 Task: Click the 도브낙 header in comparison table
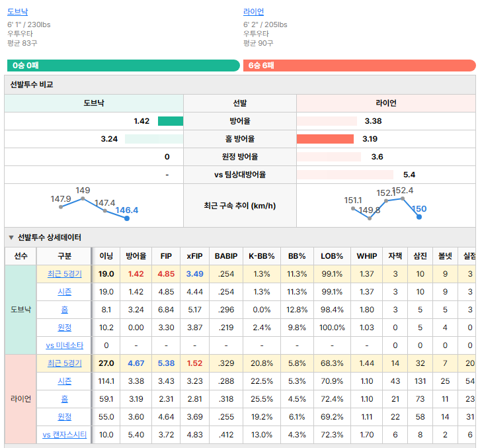point(94,103)
